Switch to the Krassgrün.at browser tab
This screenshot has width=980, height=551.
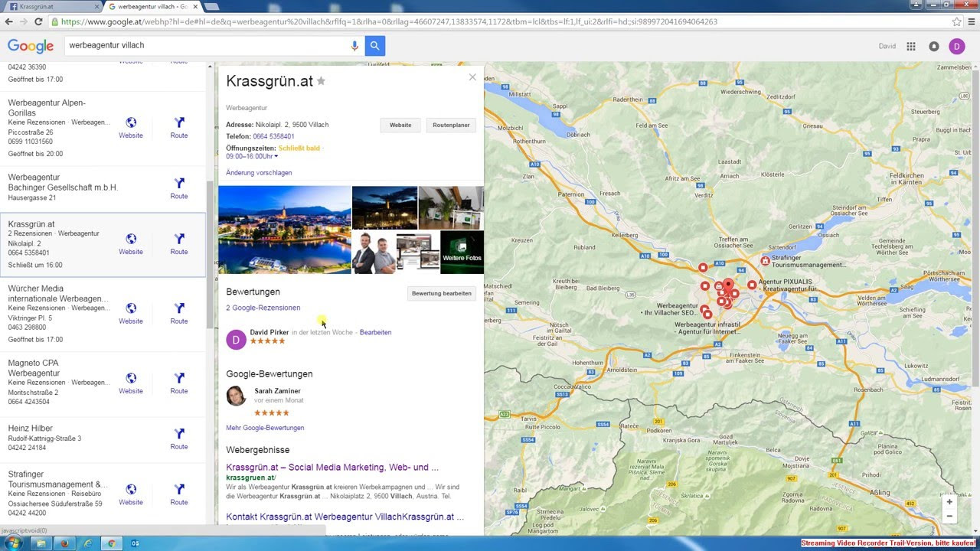click(52, 7)
